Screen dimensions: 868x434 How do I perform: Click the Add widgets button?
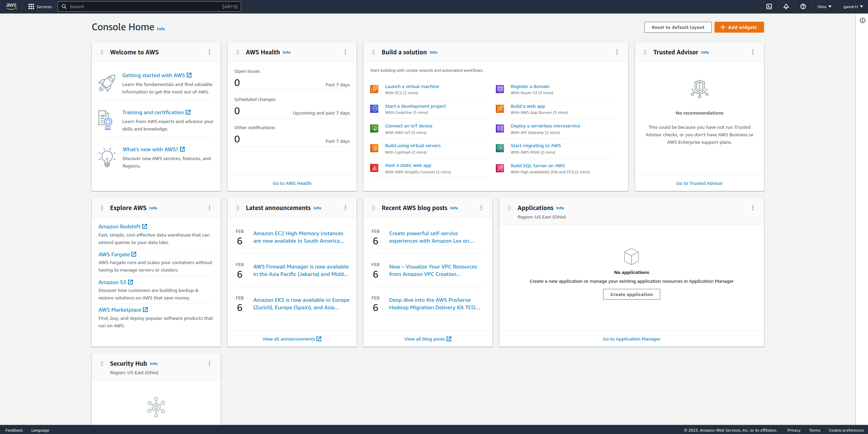tap(739, 27)
